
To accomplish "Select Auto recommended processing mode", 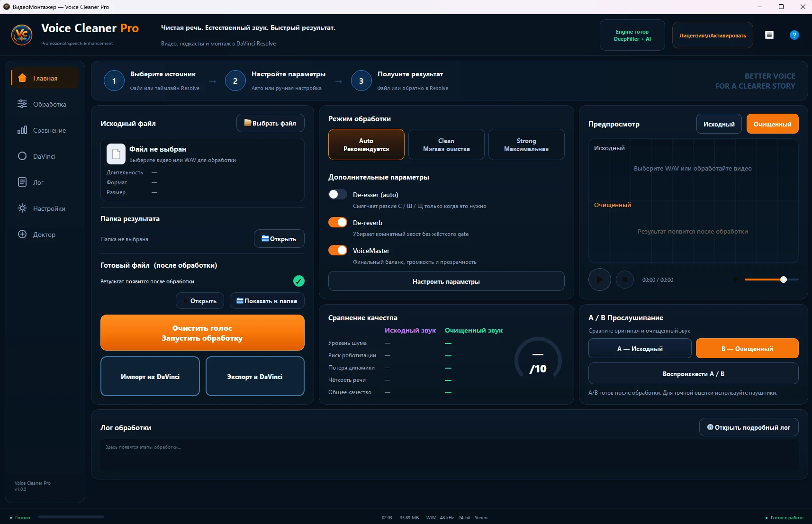I will pyautogui.click(x=366, y=145).
